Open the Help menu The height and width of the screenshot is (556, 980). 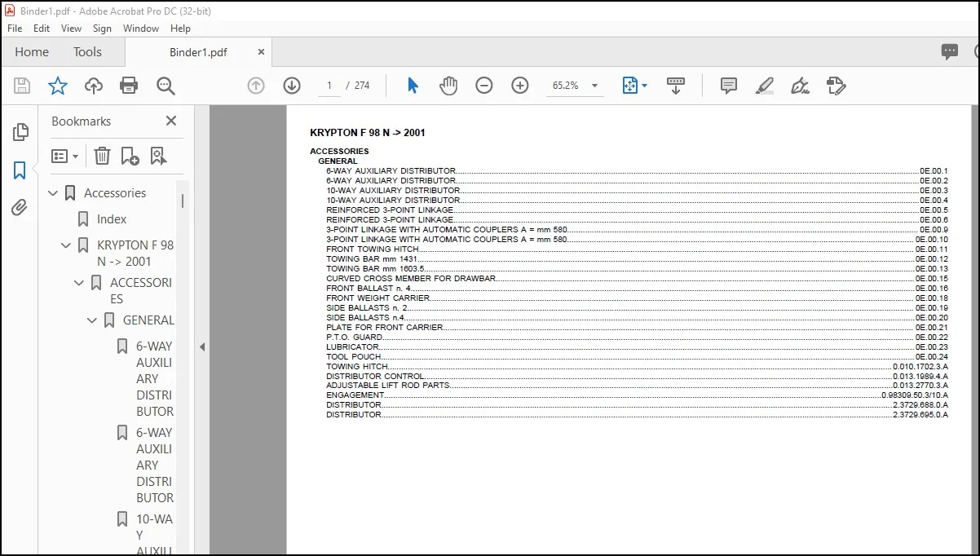coord(180,28)
